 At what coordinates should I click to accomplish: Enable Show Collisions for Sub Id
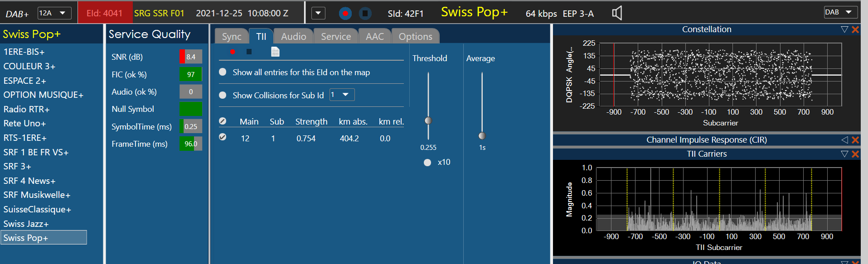pyautogui.click(x=223, y=95)
